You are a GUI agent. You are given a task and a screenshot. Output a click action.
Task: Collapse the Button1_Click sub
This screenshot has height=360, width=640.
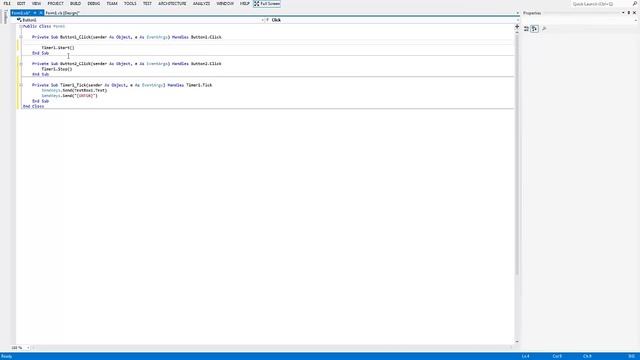click(x=21, y=37)
